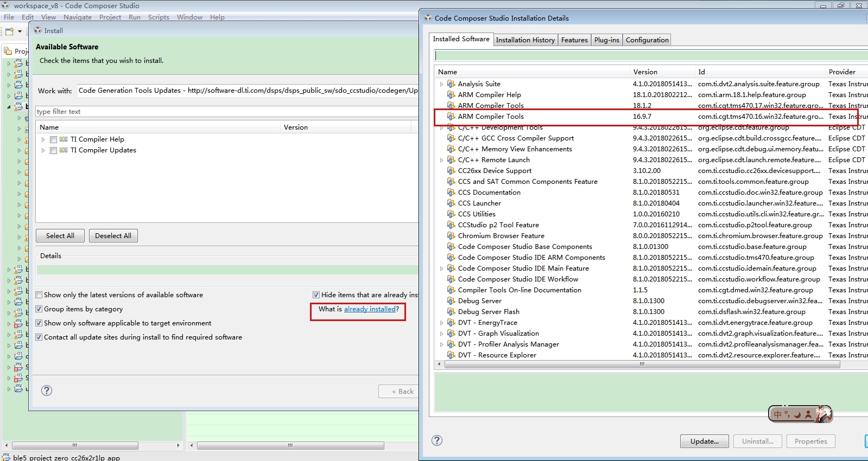Click the C/C++ Remote Launch feature icon
Image resolution: width=868 pixels, height=461 pixels.
pos(451,160)
